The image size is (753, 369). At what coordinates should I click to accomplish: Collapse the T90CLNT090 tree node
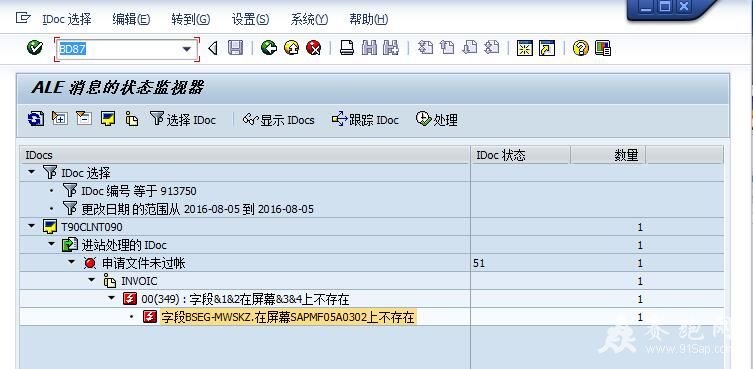[32, 226]
